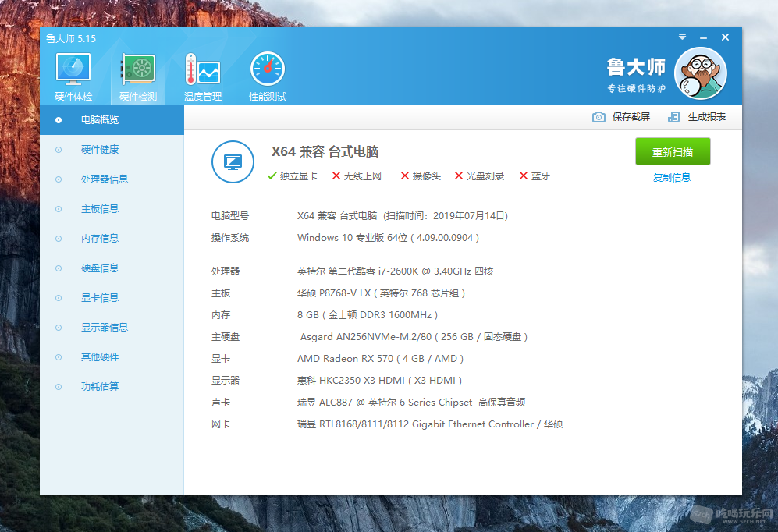778x532 pixels.
Task: Click the Windows 10 专业版 64位 value
Action: (x=388, y=238)
